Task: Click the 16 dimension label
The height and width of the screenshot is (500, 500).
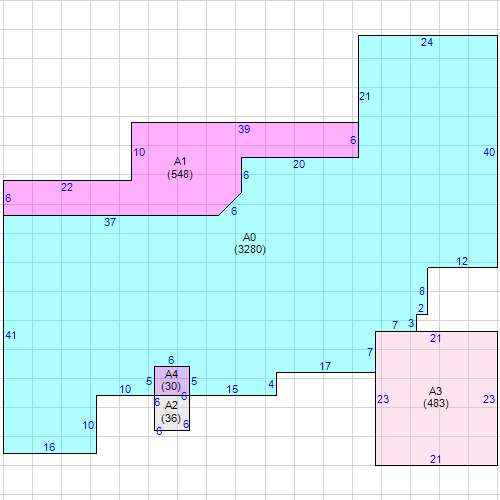Action: [49, 447]
